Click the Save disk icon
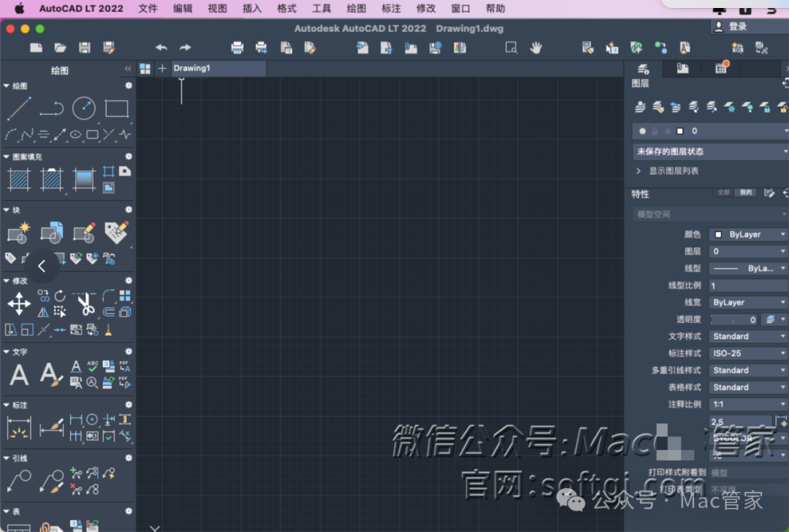789x532 pixels. (85, 47)
